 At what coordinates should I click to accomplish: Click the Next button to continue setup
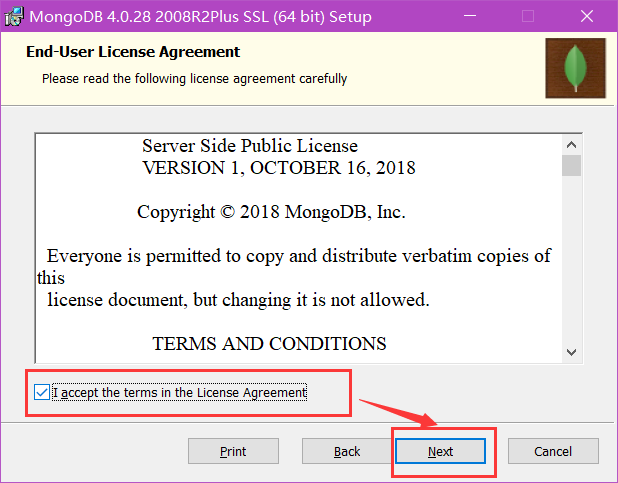pos(440,451)
